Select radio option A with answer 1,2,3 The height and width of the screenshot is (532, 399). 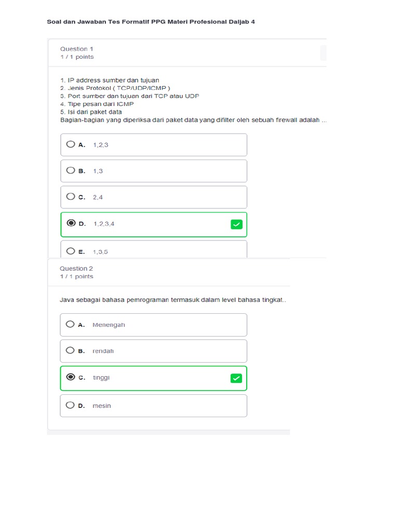pyautogui.click(x=71, y=144)
